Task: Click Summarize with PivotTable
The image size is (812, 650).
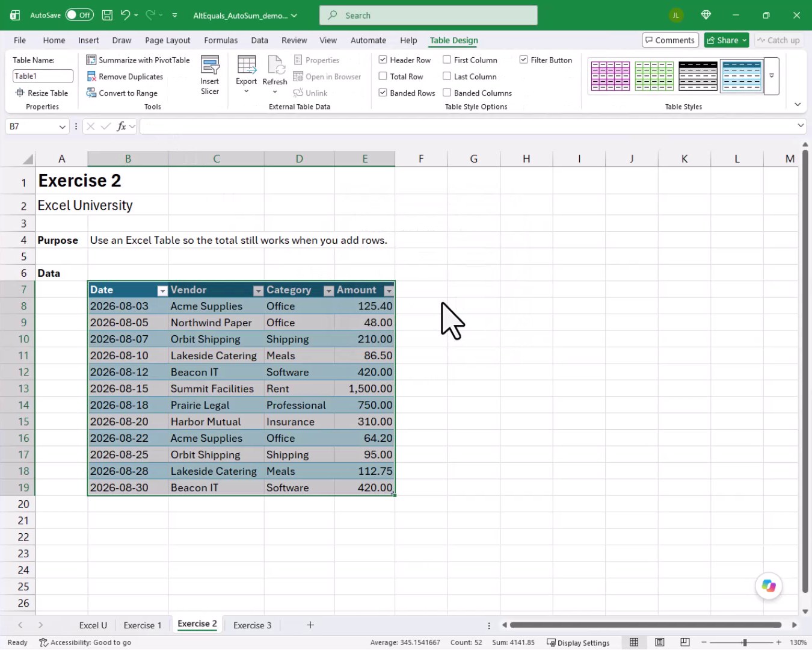Action: tap(138, 60)
